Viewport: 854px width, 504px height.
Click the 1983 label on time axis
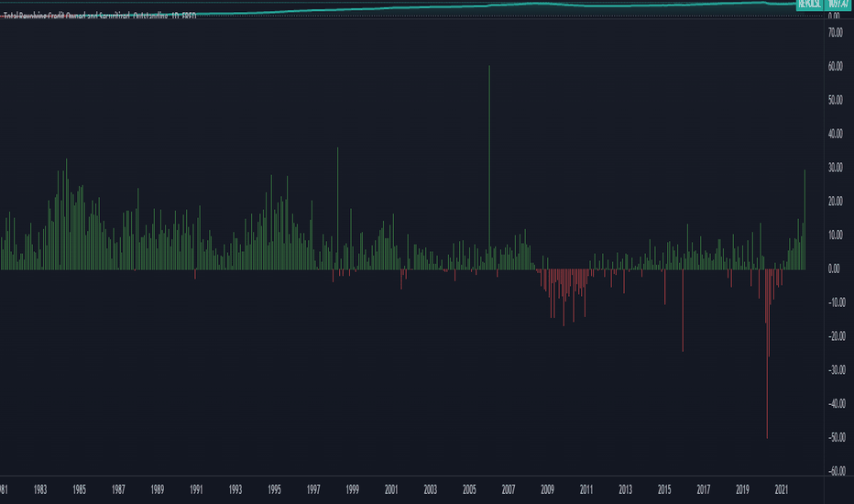tap(40, 489)
